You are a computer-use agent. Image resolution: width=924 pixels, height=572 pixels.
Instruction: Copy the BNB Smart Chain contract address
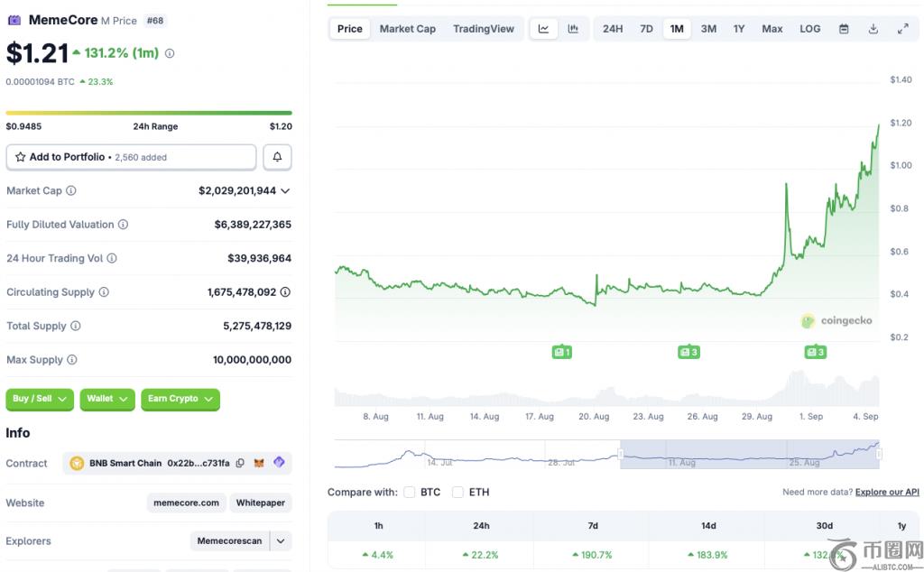tap(240, 463)
